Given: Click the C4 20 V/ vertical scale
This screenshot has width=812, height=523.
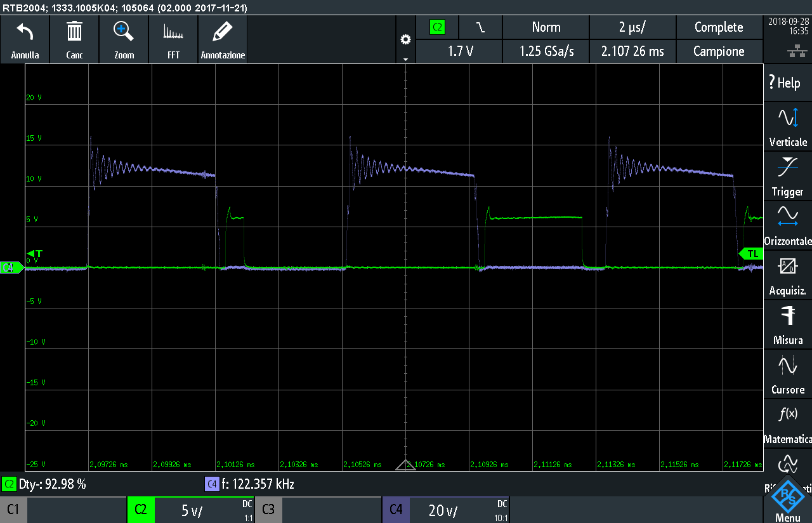Looking at the screenshot, I should click(x=443, y=510).
